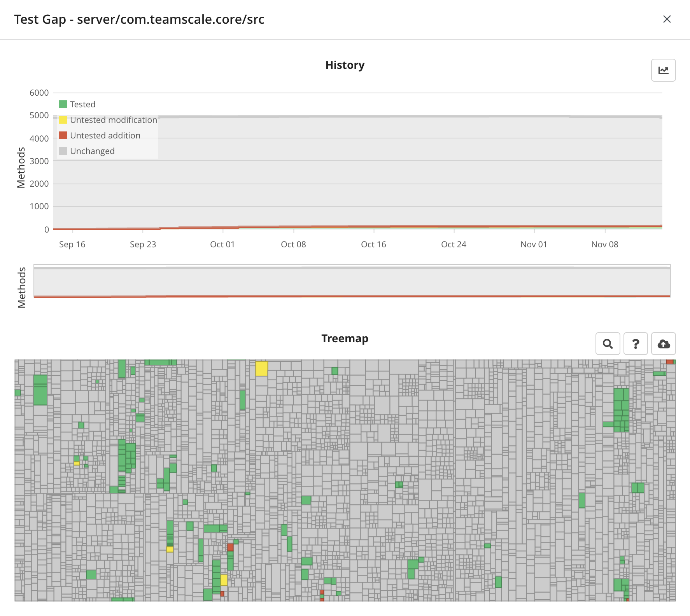Click the History chart title
690x616 pixels.
(x=345, y=65)
